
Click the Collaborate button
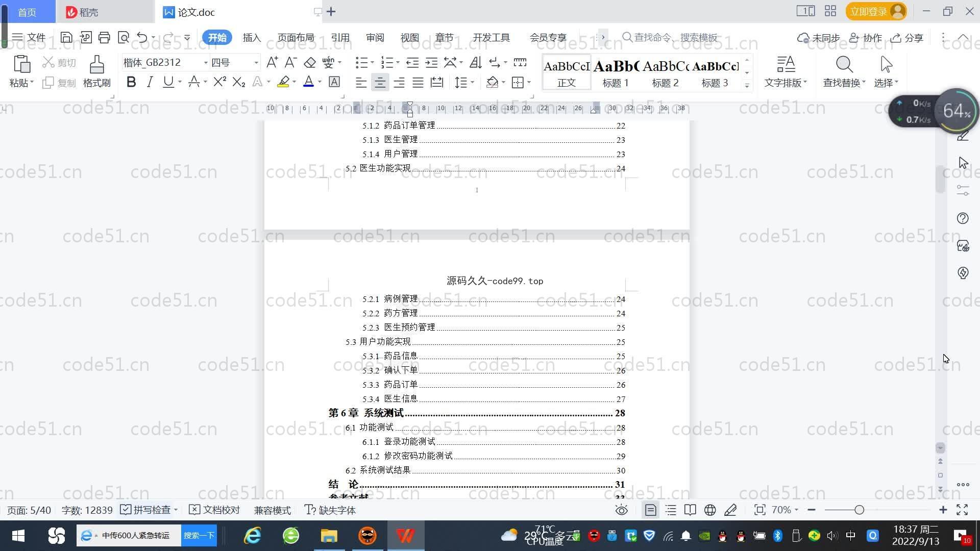(x=866, y=38)
